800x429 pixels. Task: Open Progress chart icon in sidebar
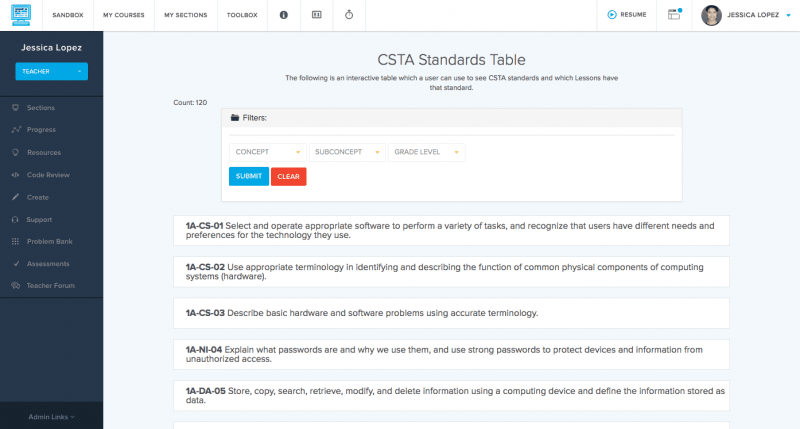click(x=16, y=130)
